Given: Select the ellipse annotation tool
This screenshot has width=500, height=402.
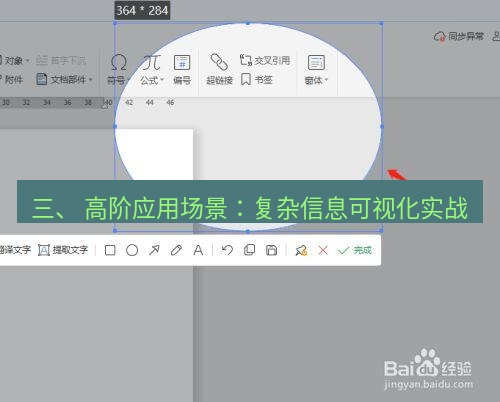Looking at the screenshot, I should point(132,250).
